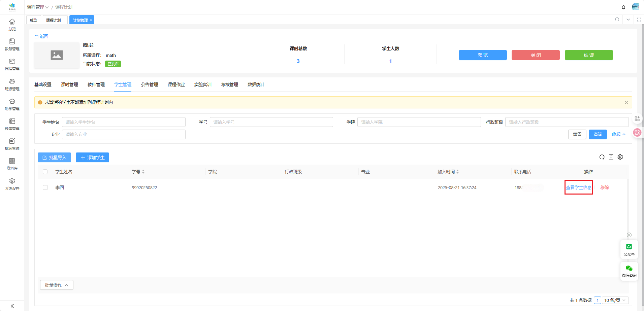644x311 pixels.
Task: Collapse the left sidebar menu
Action: pos(12,306)
